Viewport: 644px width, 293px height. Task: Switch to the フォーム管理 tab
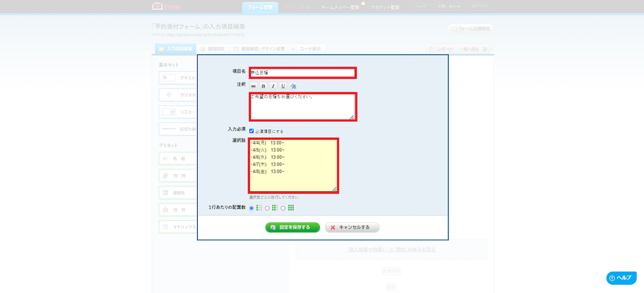(260, 7)
